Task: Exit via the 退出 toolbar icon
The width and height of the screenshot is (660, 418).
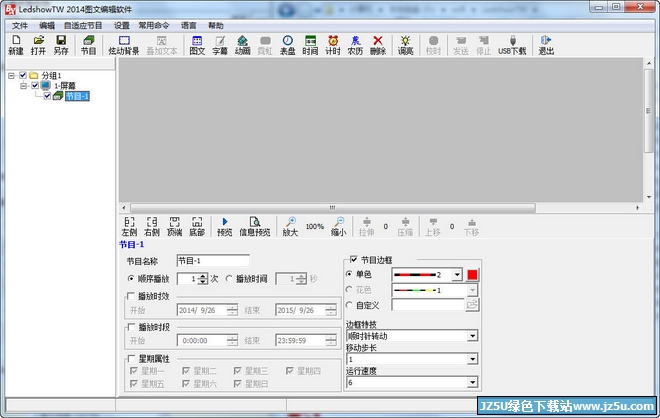Action: coord(546,45)
